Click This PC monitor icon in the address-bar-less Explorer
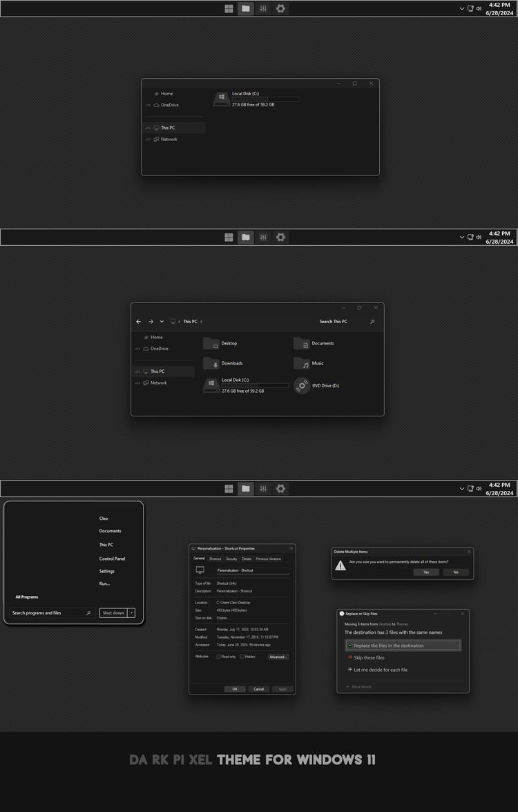Screen dimensions: 518x812 click(x=156, y=128)
